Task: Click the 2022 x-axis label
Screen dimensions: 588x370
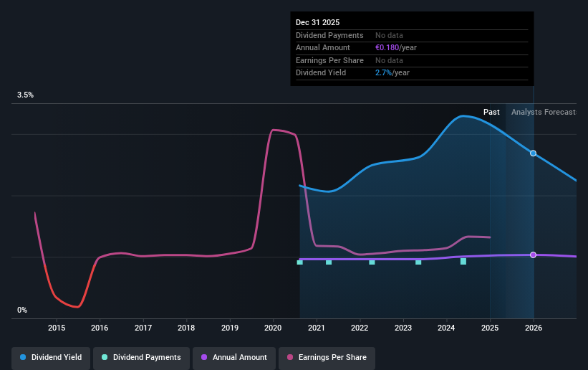Action: [x=360, y=328]
